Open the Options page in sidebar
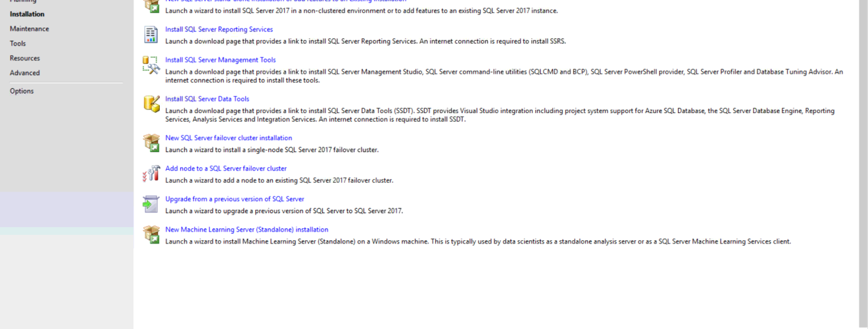 point(22,91)
